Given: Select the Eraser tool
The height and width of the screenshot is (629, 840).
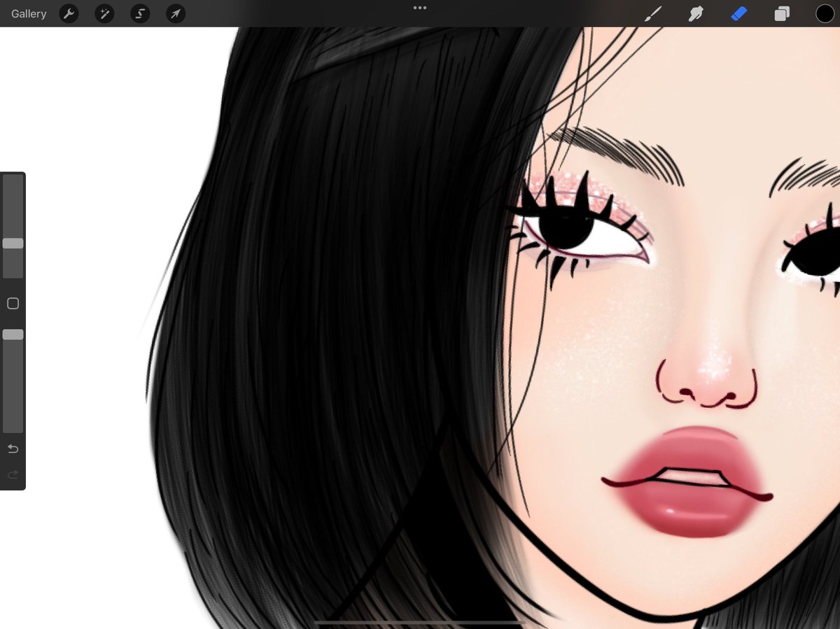Looking at the screenshot, I should point(739,13).
